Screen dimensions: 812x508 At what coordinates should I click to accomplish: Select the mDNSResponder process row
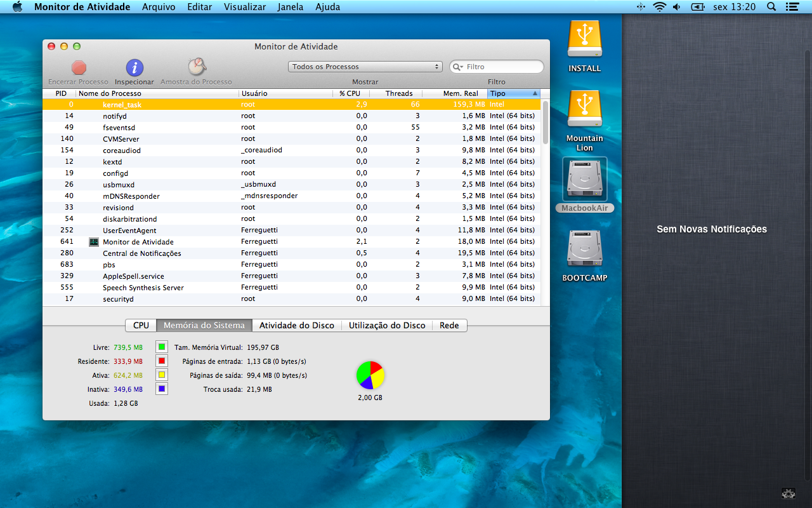point(292,196)
